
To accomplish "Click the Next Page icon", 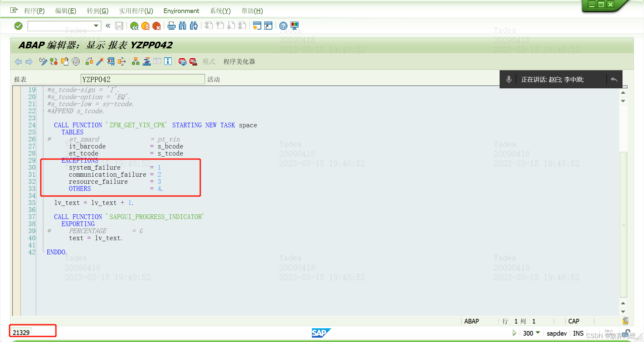I will click(x=231, y=26).
